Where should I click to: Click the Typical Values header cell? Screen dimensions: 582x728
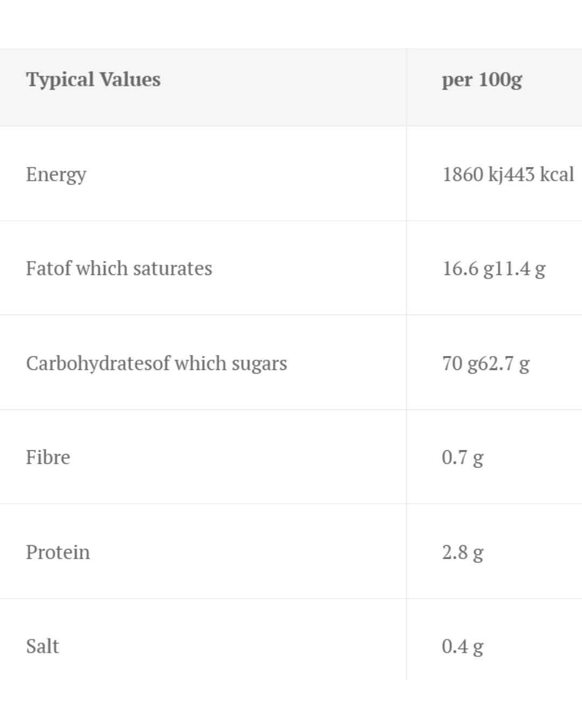tap(93, 80)
